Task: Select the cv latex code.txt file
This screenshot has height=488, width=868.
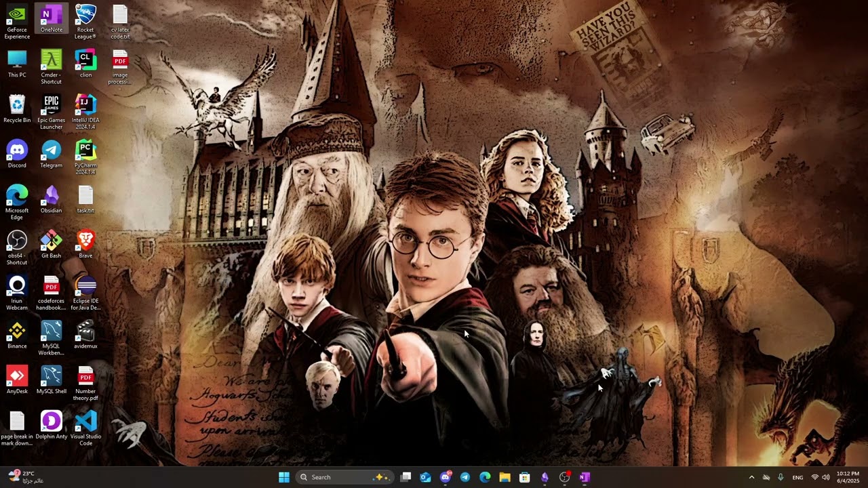Action: [x=120, y=22]
